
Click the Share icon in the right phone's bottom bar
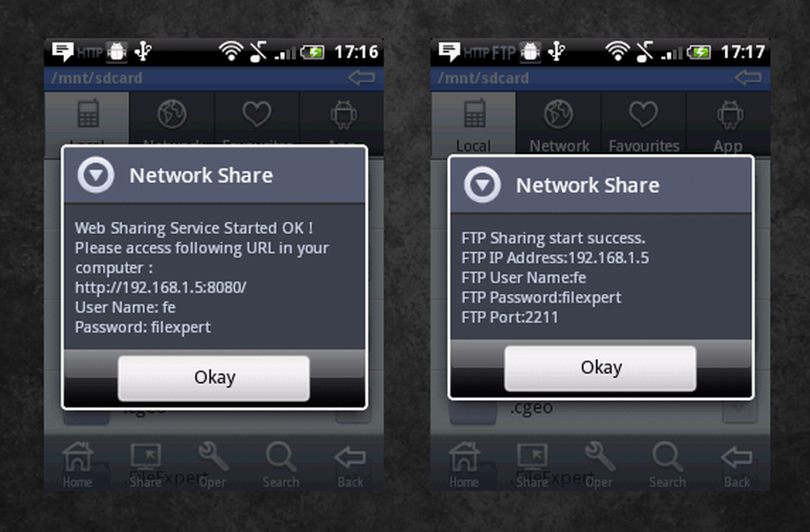531,465
